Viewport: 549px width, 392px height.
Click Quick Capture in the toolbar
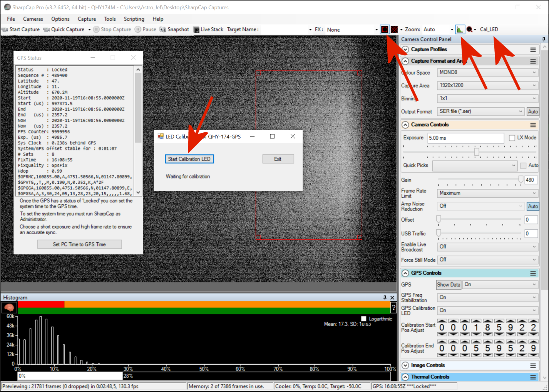tap(64, 29)
